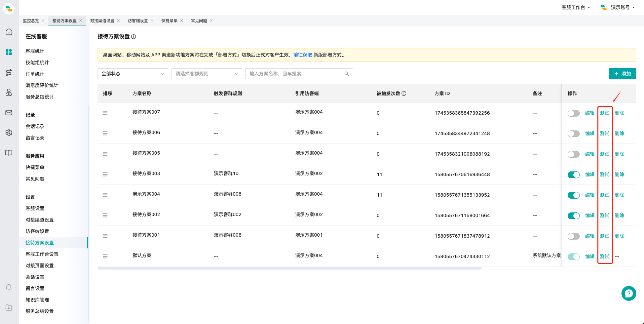Click the 添加 button
This screenshot has width=644, height=324.
(622, 74)
